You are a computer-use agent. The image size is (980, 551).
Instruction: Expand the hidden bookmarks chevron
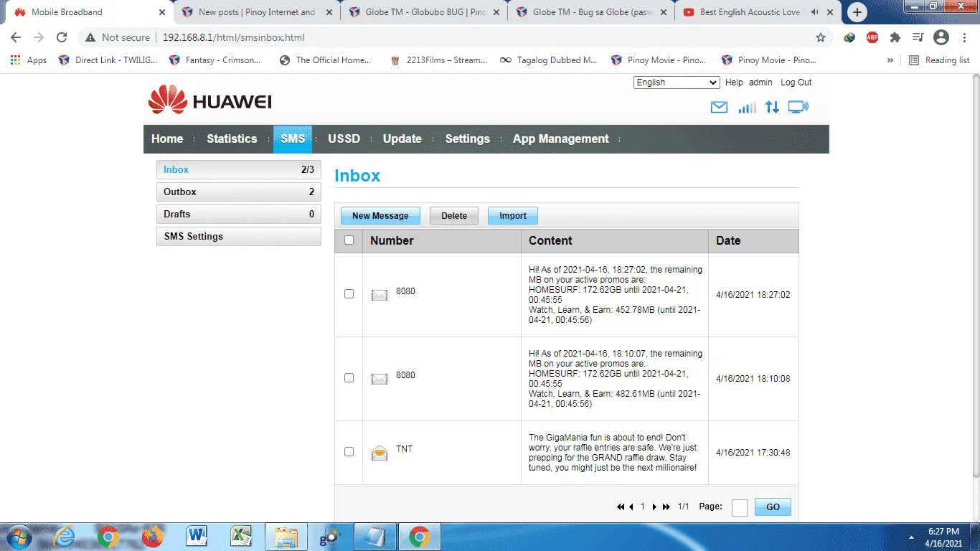[x=890, y=60]
